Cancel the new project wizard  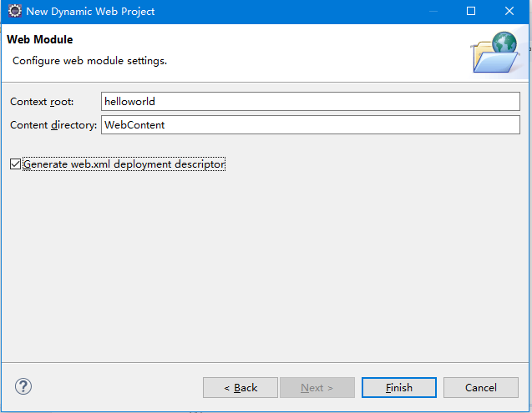coord(481,388)
